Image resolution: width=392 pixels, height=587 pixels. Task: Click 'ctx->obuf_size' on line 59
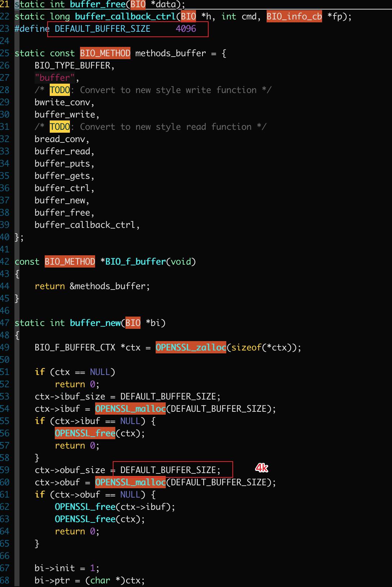click(70, 470)
